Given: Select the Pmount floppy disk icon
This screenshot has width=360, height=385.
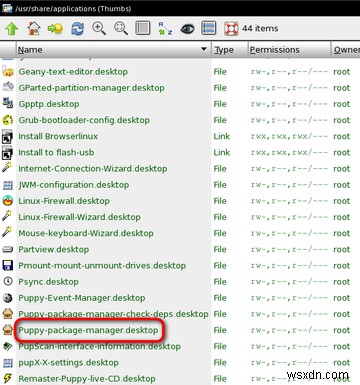Looking at the screenshot, I should pyautogui.click(x=8, y=265).
